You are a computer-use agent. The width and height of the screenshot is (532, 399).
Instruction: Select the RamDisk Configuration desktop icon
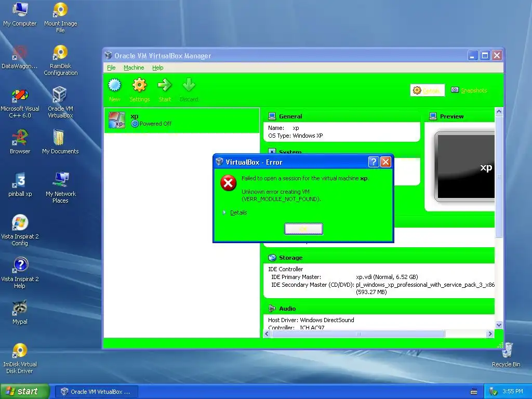pyautogui.click(x=60, y=60)
